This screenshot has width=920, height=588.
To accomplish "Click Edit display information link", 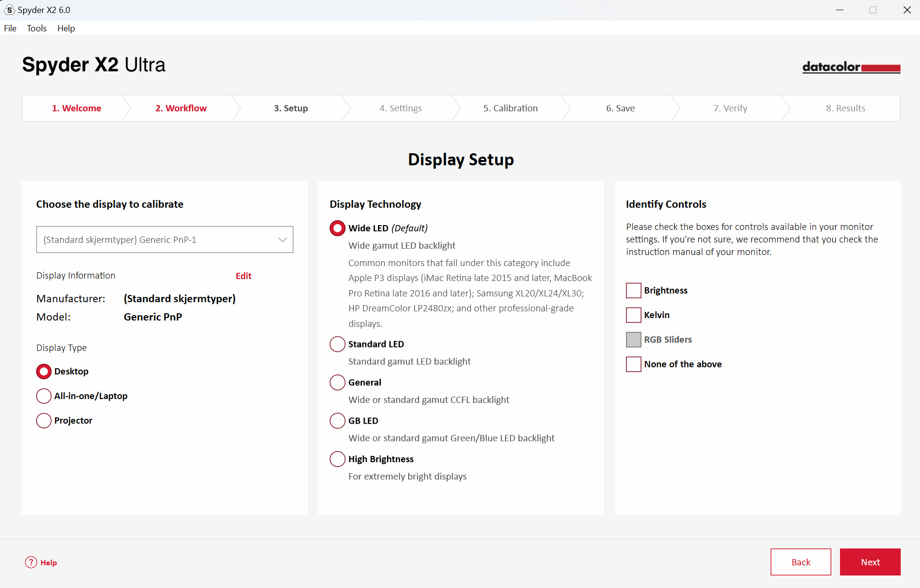I will 243,276.
